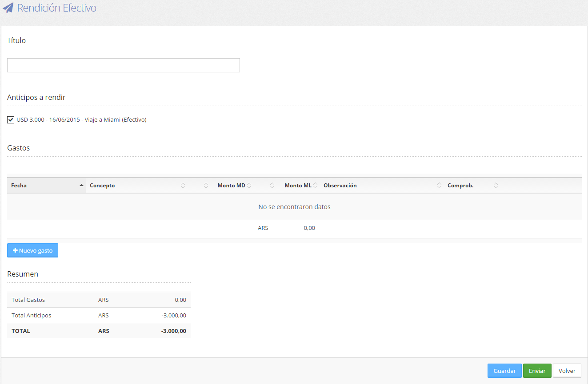Image resolution: width=588 pixels, height=384 pixels.
Task: Sort by Comprob. column header
Action: (472, 186)
